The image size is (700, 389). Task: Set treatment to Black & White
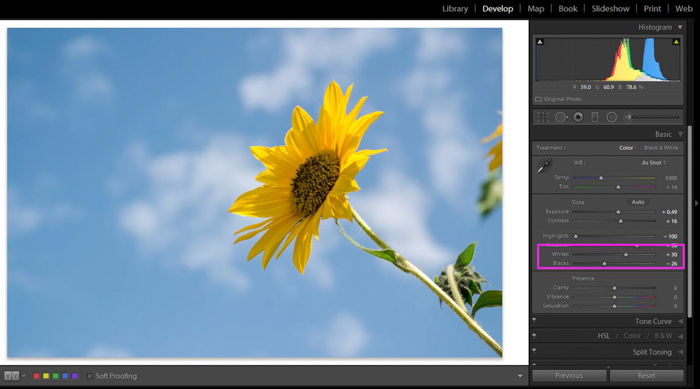click(x=661, y=148)
